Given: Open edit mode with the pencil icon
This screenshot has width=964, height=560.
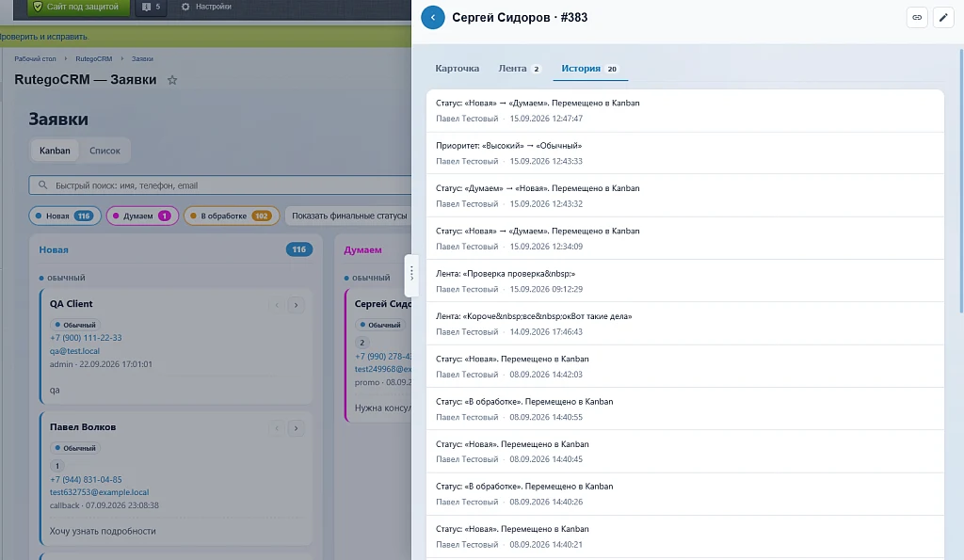Looking at the screenshot, I should (943, 17).
